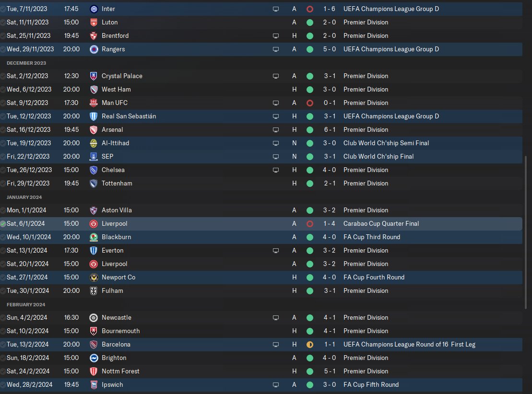Click the TV icon on Barcelona fixture
Image resolution: width=532 pixels, height=394 pixels.
[x=276, y=345]
